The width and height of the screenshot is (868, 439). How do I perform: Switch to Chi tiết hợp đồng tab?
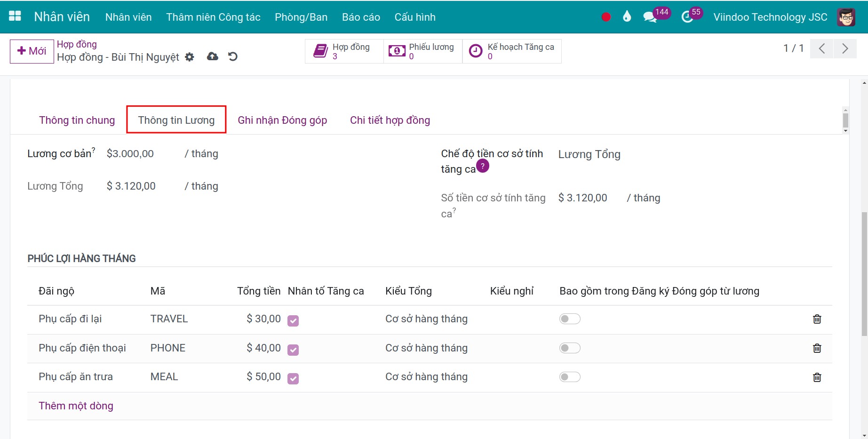tap(390, 120)
